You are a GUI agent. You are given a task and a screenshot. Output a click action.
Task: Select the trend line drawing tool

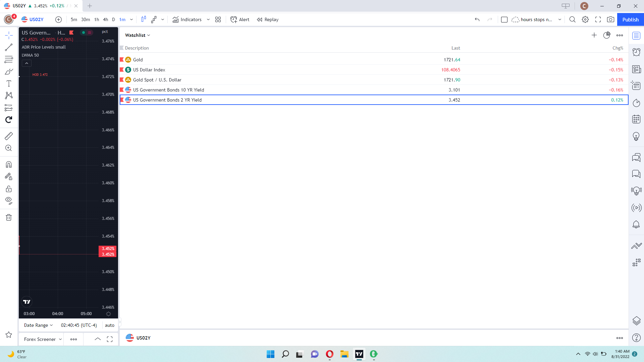(9, 47)
